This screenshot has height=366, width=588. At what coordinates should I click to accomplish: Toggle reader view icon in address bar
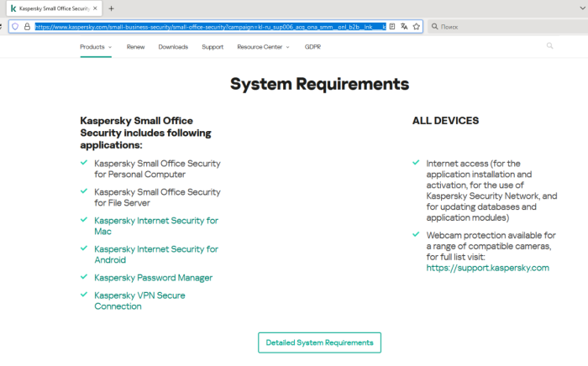click(392, 27)
